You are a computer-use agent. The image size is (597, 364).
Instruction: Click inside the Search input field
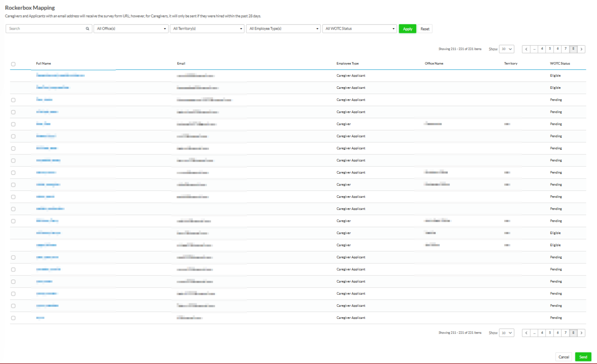[x=45, y=28]
